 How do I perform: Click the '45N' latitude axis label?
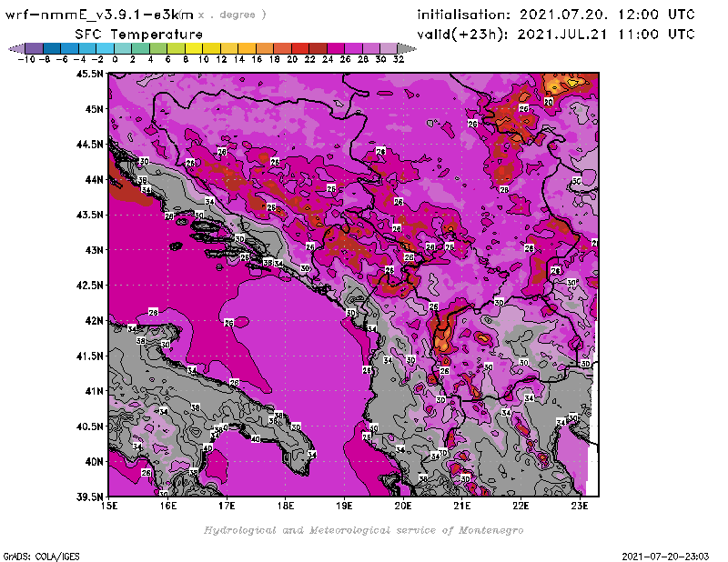(94, 109)
